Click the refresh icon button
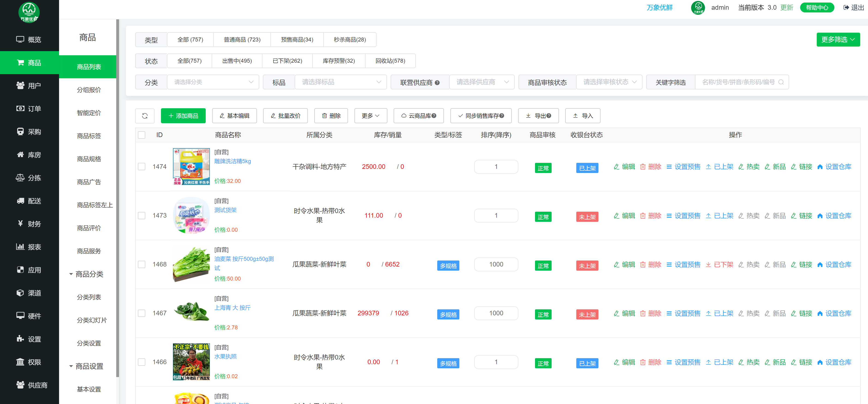868x404 pixels. 145,116
